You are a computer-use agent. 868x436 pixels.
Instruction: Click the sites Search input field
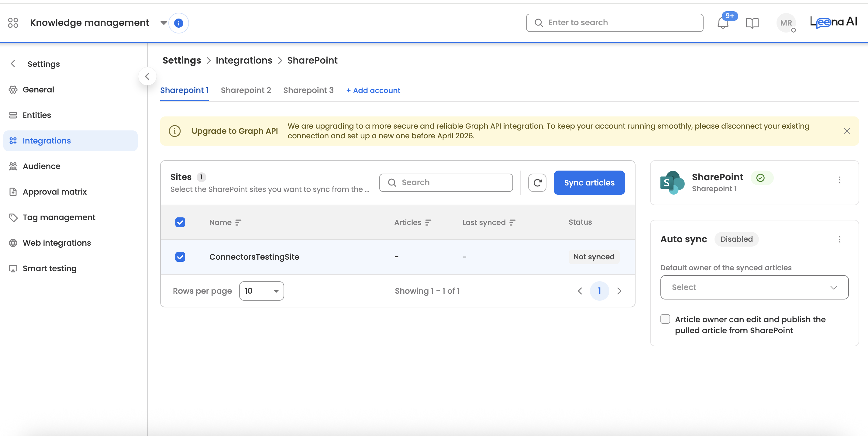click(446, 183)
